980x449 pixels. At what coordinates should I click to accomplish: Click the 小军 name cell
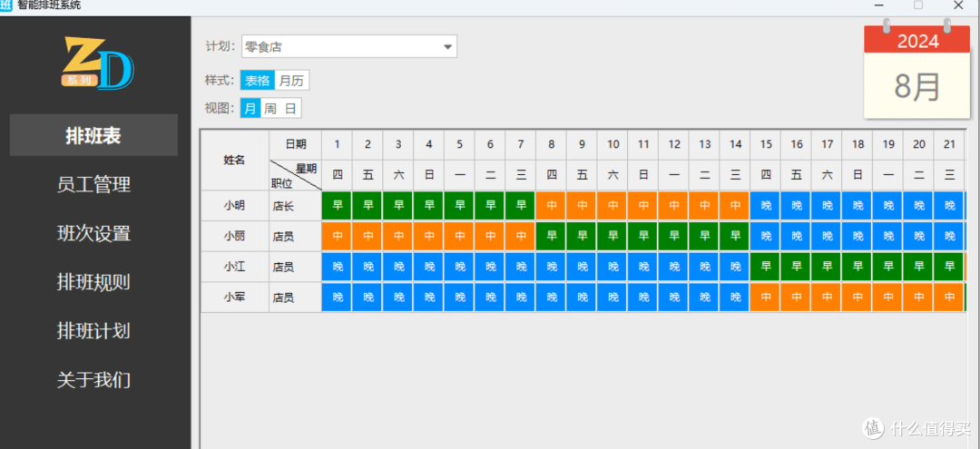234,298
